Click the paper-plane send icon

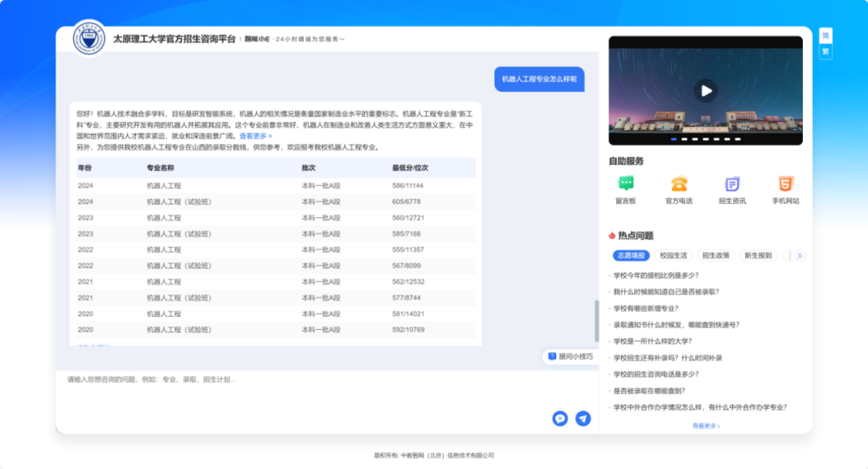583,418
